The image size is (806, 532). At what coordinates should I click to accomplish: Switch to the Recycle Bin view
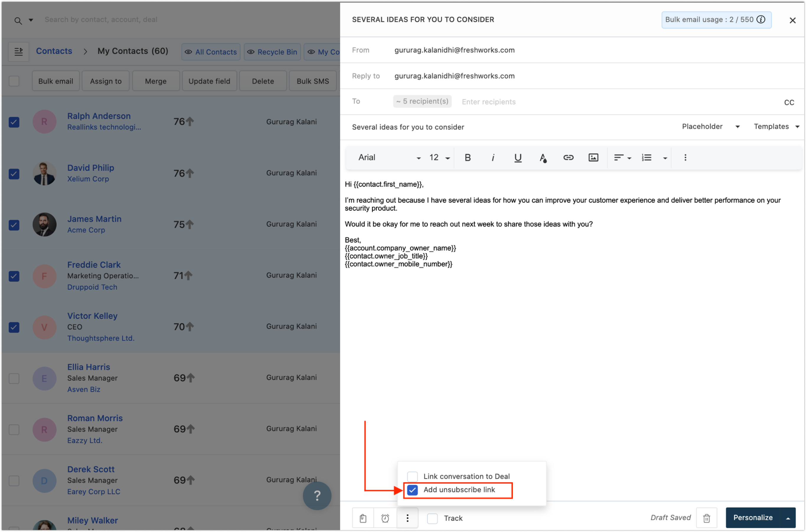point(273,52)
